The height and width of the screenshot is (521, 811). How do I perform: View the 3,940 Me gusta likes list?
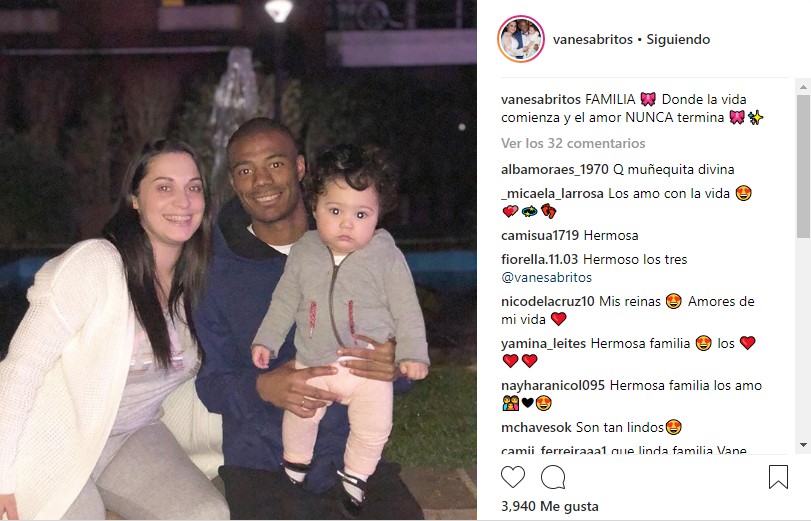550,506
